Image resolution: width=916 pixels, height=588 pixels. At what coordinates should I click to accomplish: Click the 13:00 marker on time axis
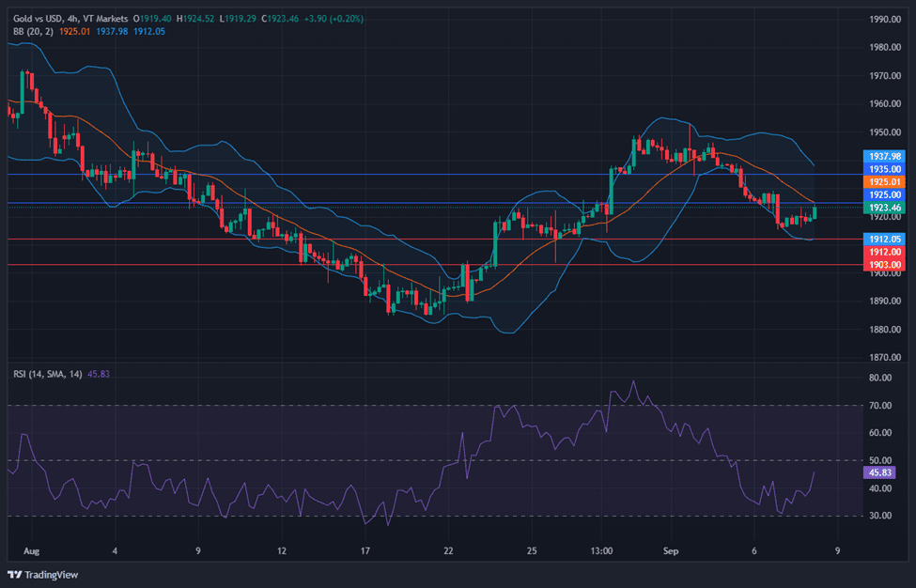pyautogui.click(x=602, y=550)
